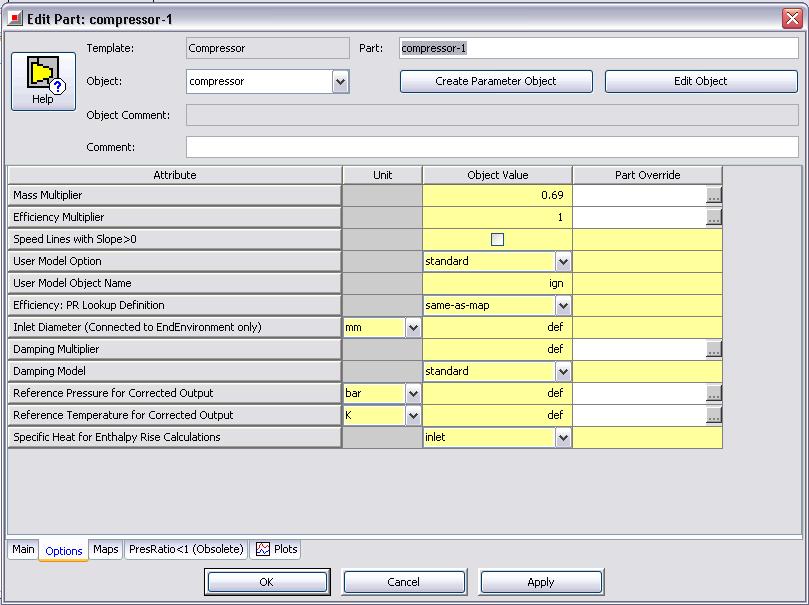Close the Edit Part dialog window
The height and width of the screenshot is (605, 809).
[792, 19]
